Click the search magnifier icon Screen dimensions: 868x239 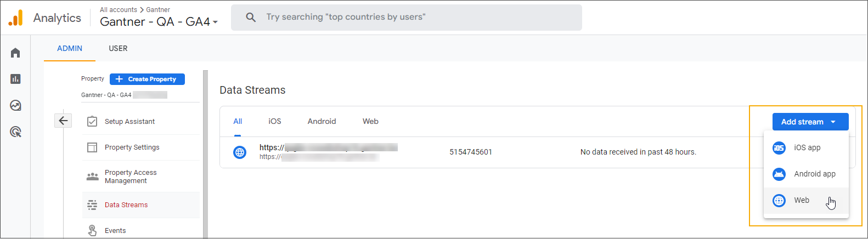[251, 18]
